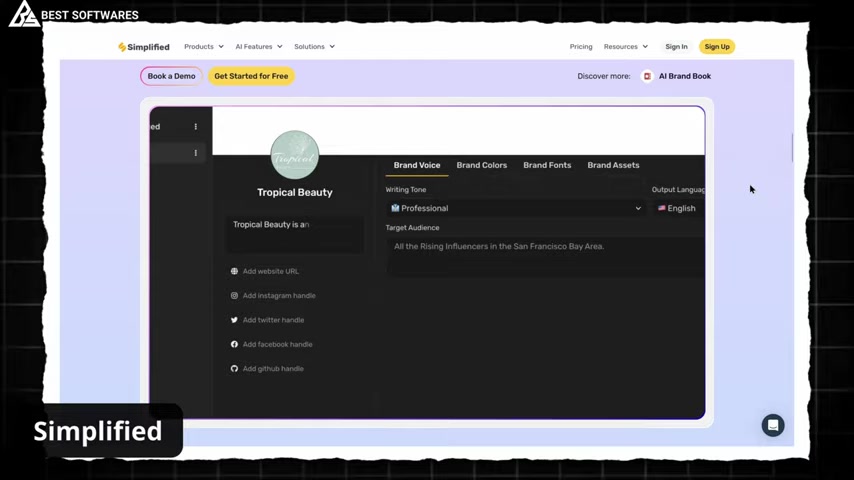Expand the Resources menu
Image resolution: width=854 pixels, height=480 pixels.
(x=625, y=47)
